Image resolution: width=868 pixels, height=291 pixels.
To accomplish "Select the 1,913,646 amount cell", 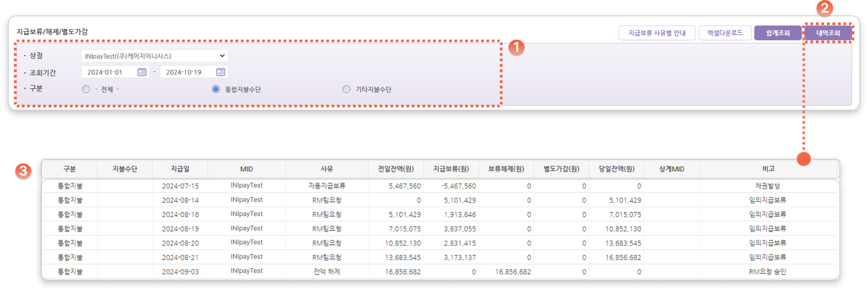I will pyautogui.click(x=451, y=215).
